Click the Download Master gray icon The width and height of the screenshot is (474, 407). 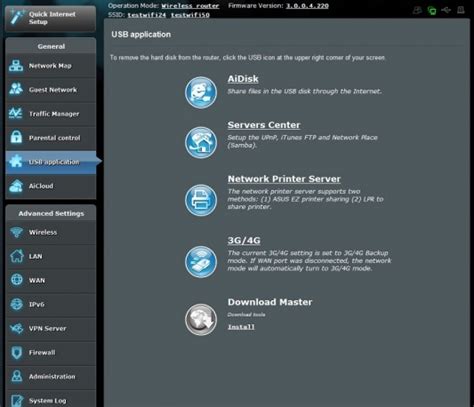201,319
